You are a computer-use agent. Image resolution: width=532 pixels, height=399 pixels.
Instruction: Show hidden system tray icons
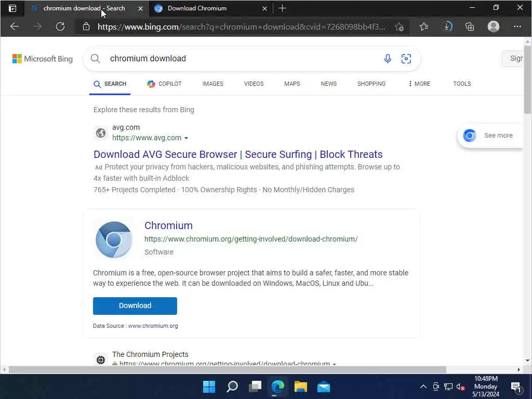click(423, 387)
